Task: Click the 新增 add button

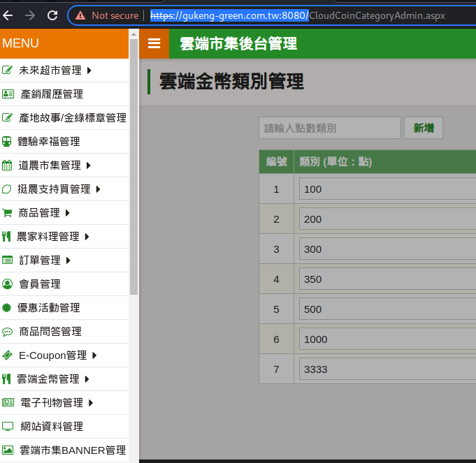Action: [424, 128]
